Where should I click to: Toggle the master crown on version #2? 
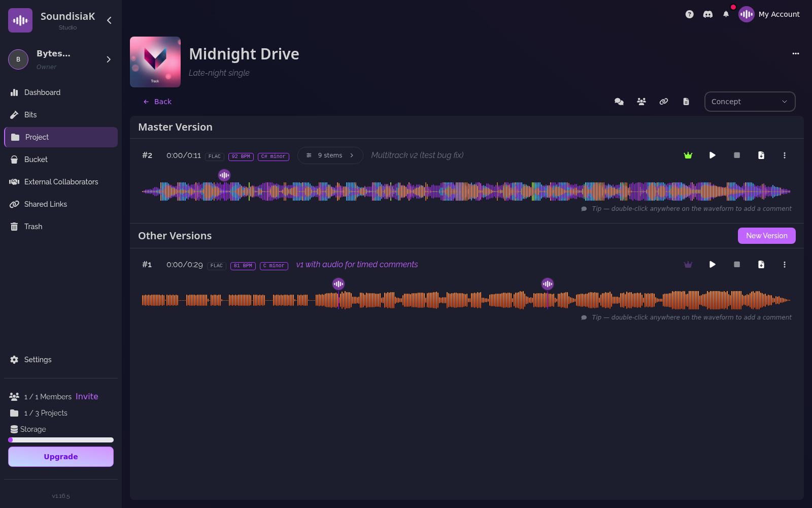click(x=688, y=155)
